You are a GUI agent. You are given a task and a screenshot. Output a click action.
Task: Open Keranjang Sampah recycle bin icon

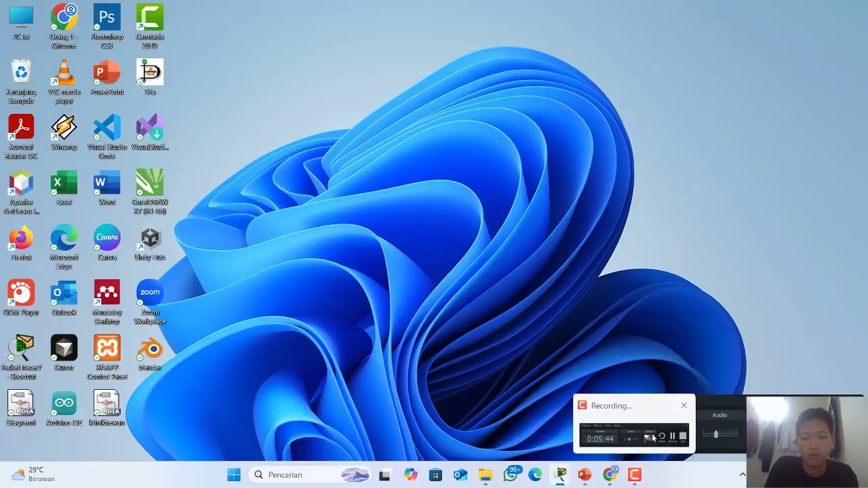click(21, 82)
